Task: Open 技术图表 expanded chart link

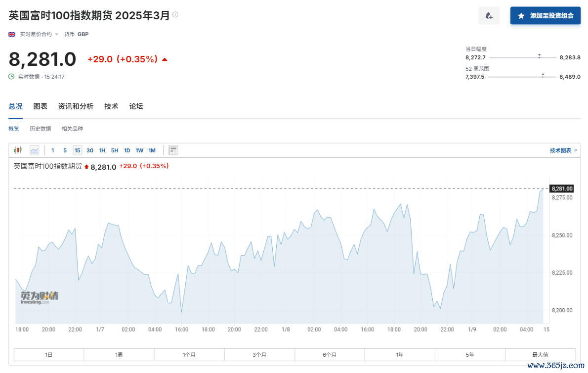Action: tap(563, 150)
